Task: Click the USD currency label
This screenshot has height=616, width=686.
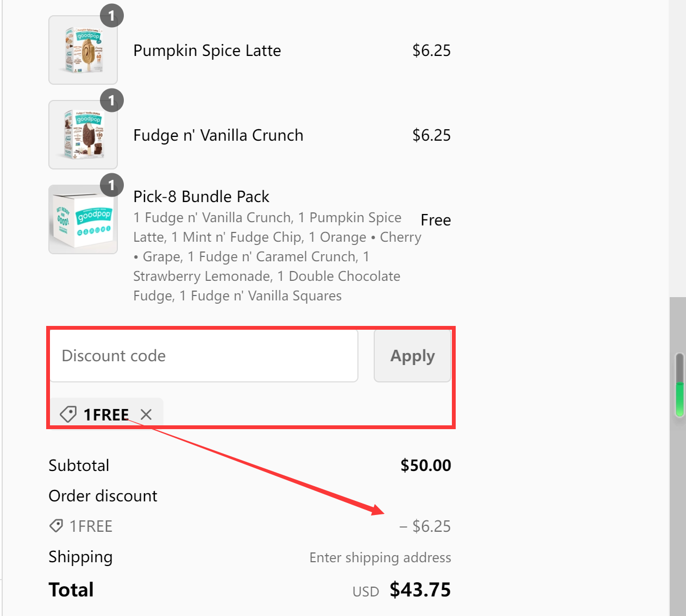Action: [366, 591]
